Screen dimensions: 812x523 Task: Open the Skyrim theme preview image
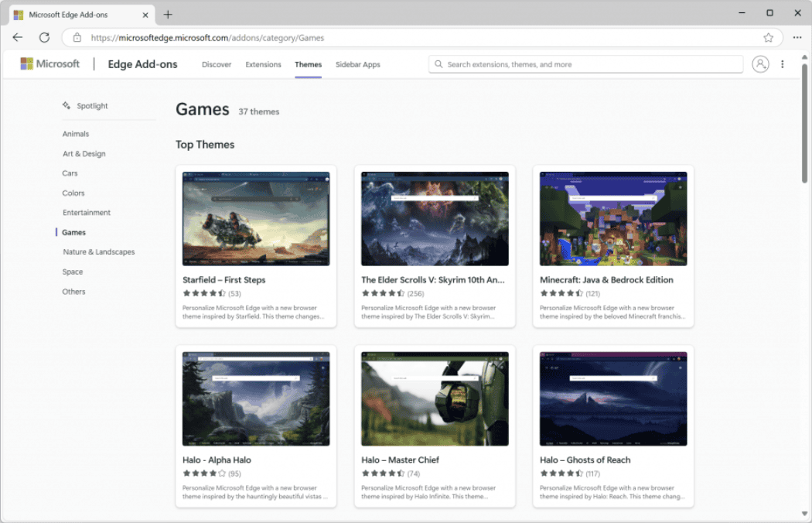(x=435, y=219)
